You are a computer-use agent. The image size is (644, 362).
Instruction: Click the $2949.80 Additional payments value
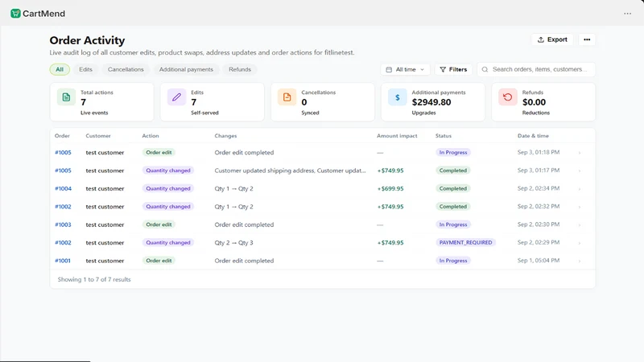coord(431,102)
